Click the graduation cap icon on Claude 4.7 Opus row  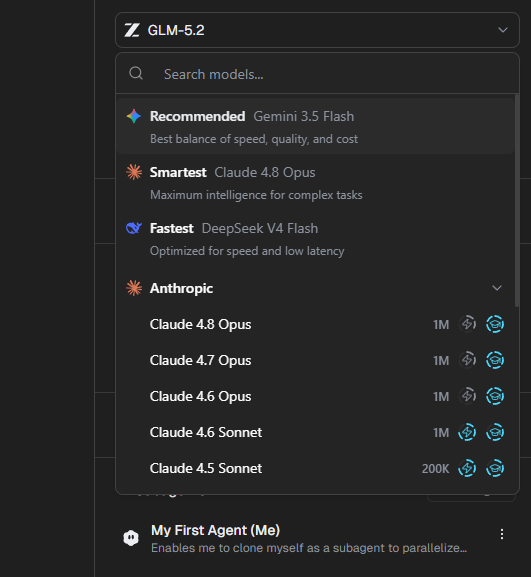(x=495, y=360)
